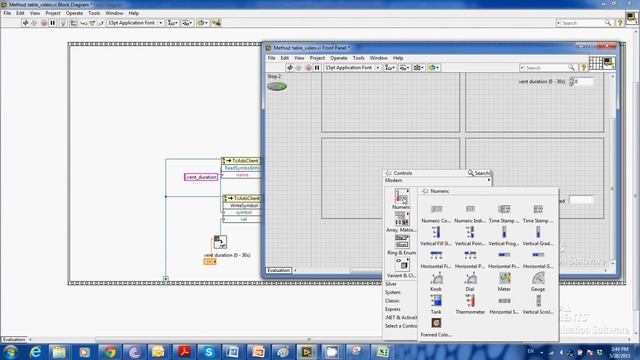Open Reorder dropdown in Block Diagram toolbar

[x=202, y=23]
